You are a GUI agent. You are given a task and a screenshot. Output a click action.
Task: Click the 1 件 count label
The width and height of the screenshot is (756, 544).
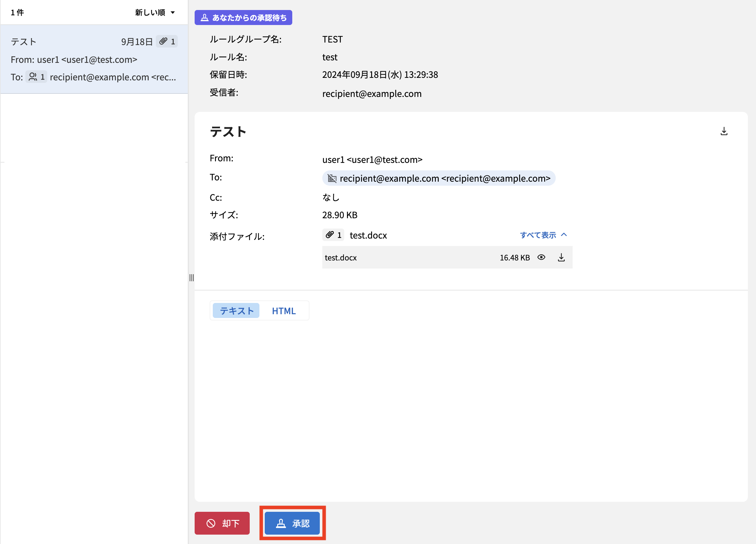coord(17,12)
